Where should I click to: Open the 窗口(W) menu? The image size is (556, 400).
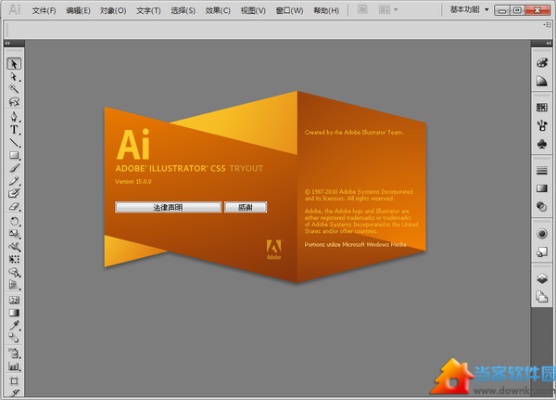(x=289, y=11)
